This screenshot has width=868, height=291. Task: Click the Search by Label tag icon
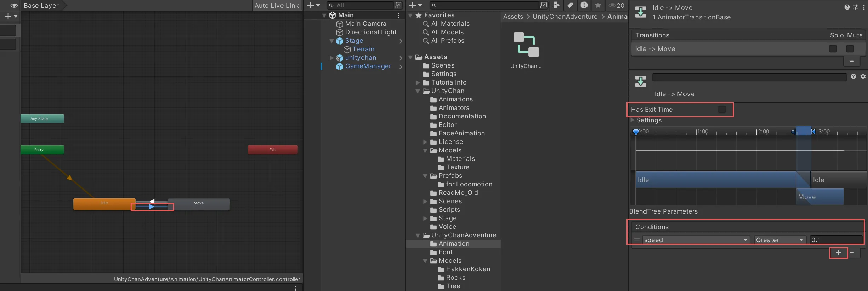(570, 5)
